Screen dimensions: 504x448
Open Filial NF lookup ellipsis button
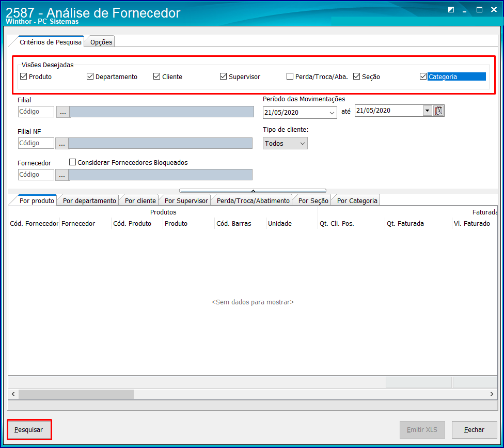[62, 144]
